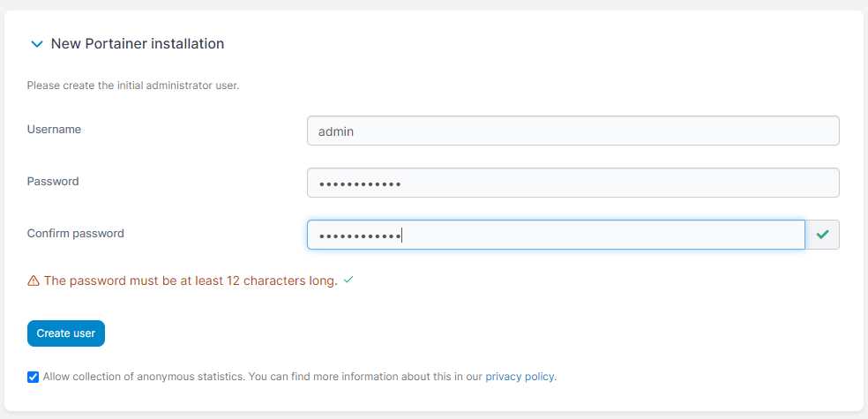The width and height of the screenshot is (868, 419).
Task: Click the green checkmark beside Confirm password
Action: 822,235
